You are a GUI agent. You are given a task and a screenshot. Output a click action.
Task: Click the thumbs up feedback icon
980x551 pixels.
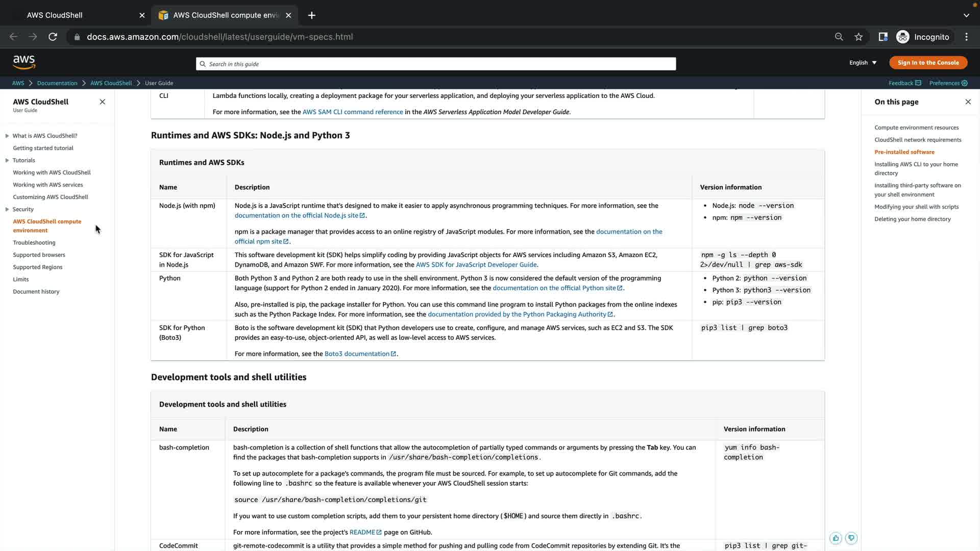pos(836,538)
